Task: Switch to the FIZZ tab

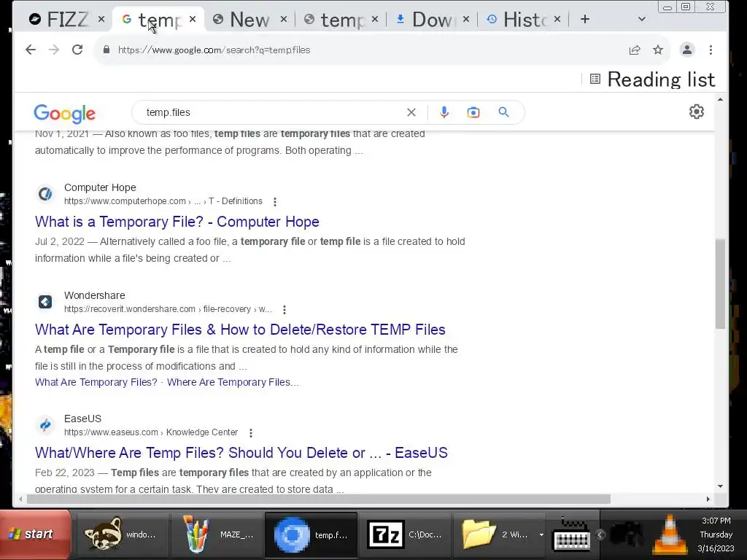Action: 58,20
